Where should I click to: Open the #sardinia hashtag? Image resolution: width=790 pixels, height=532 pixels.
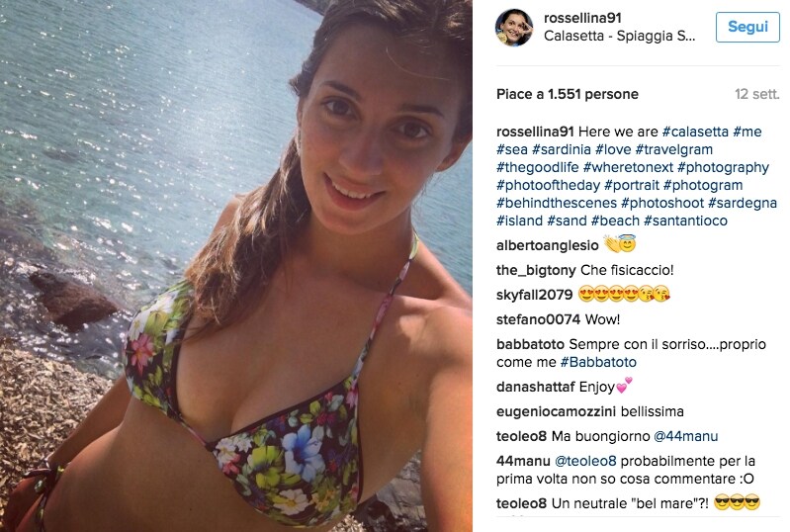tap(562, 149)
